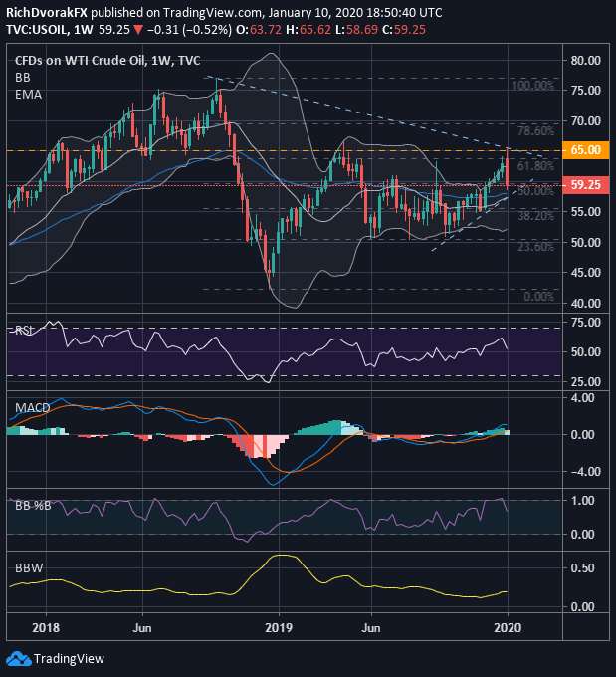Click the 2020 time axis label
616x677 pixels.
(508, 627)
